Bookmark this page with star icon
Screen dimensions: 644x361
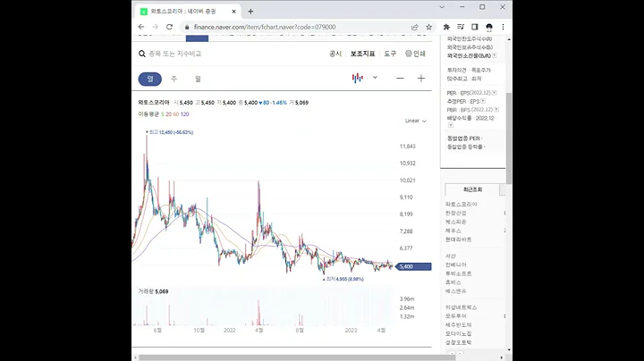point(428,27)
